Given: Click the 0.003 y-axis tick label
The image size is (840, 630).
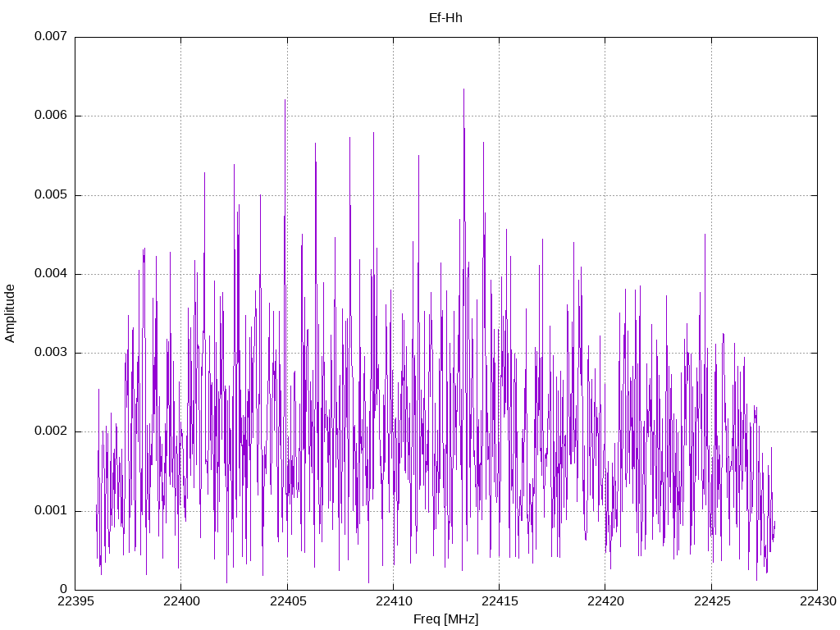Looking at the screenshot, I should (51, 352).
